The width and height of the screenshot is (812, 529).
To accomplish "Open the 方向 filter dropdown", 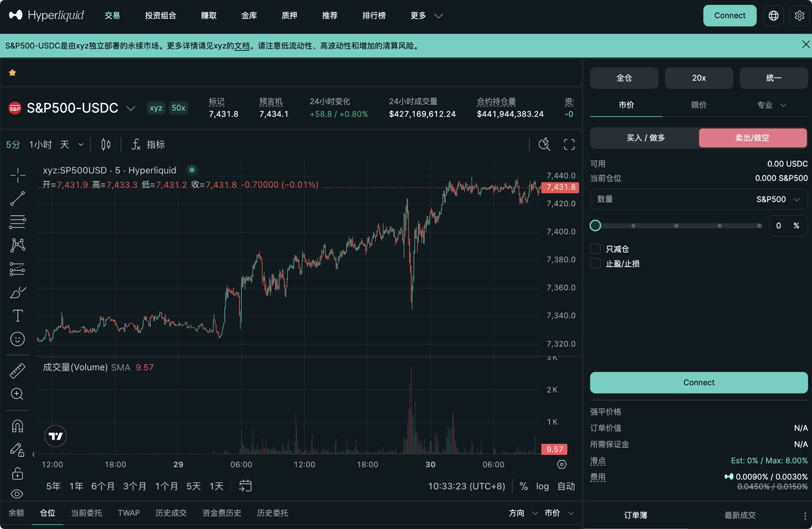I will (523, 513).
